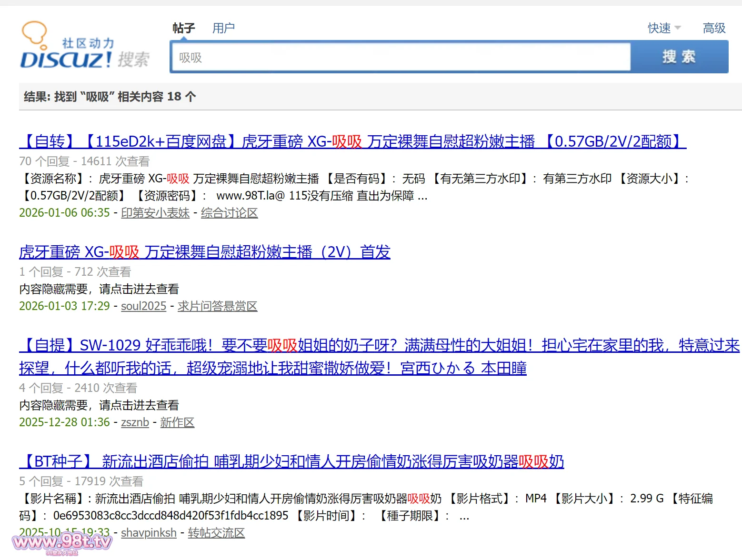Open the 高级 search link
Viewport: 742px width, 560px height.
[714, 28]
